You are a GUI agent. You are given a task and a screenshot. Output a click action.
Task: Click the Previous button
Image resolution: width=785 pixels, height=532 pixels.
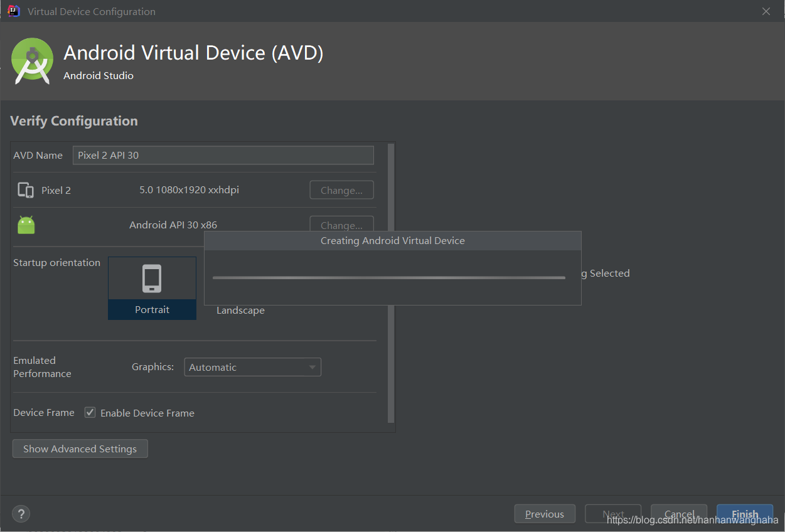(x=545, y=513)
